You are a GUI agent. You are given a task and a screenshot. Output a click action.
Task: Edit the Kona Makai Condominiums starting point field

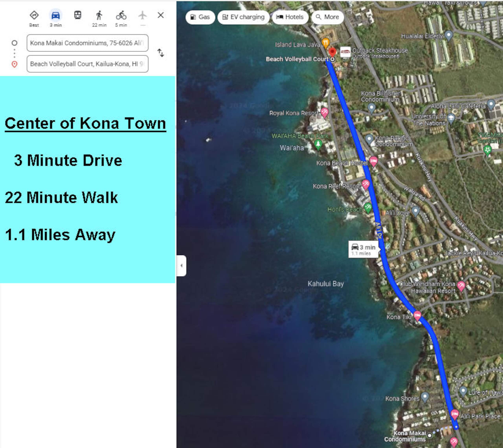88,43
